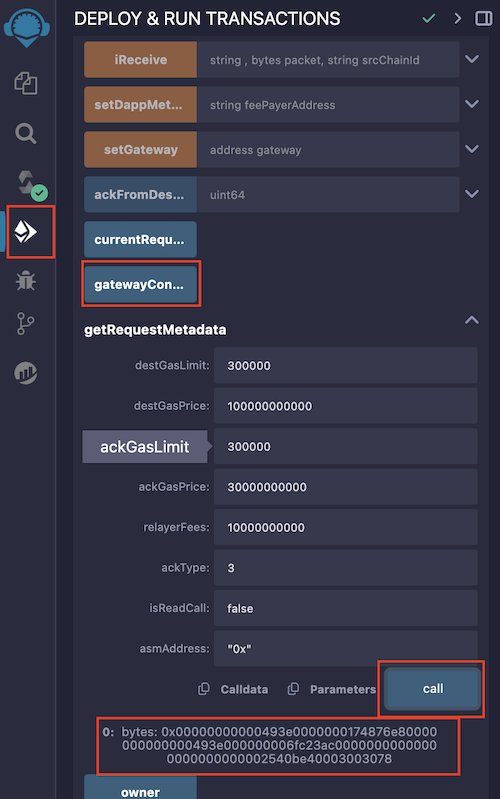Open the Search in files icon

pyautogui.click(x=25, y=134)
